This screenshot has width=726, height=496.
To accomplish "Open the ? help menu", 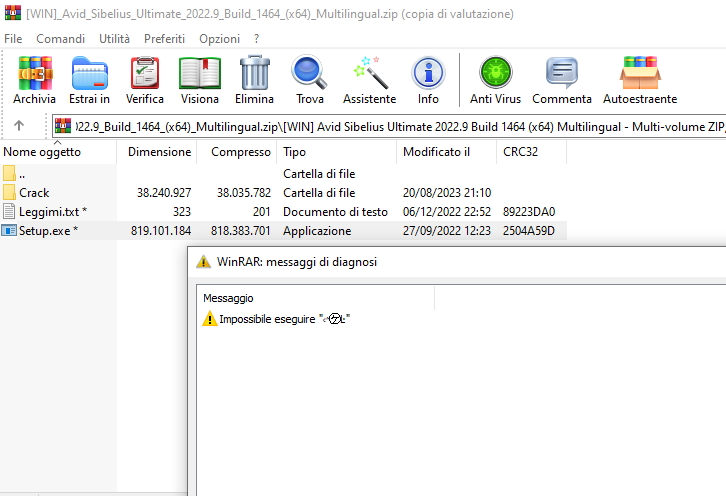I will (257, 39).
